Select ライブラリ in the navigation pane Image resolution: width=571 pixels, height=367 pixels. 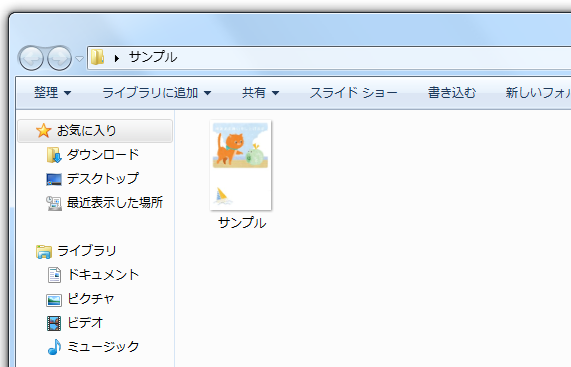point(87,251)
